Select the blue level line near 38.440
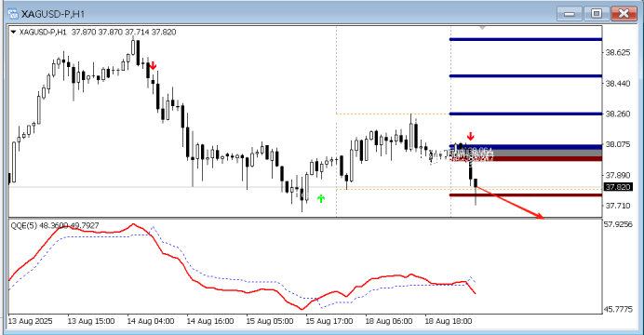The width and height of the screenshot is (644, 335). [526, 76]
